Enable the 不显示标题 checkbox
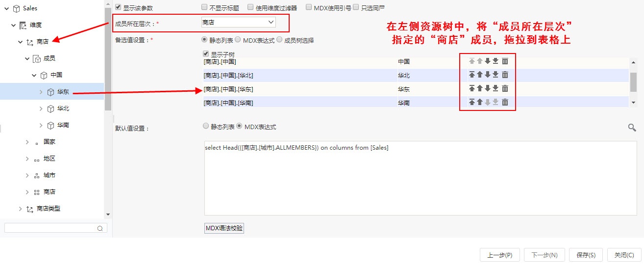 coord(204,7)
